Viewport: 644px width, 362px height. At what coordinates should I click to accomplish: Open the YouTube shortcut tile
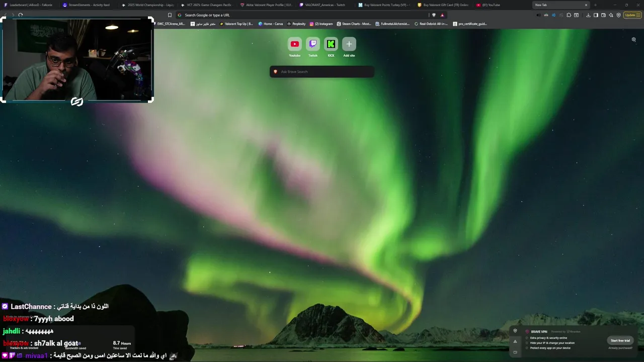tap(294, 44)
